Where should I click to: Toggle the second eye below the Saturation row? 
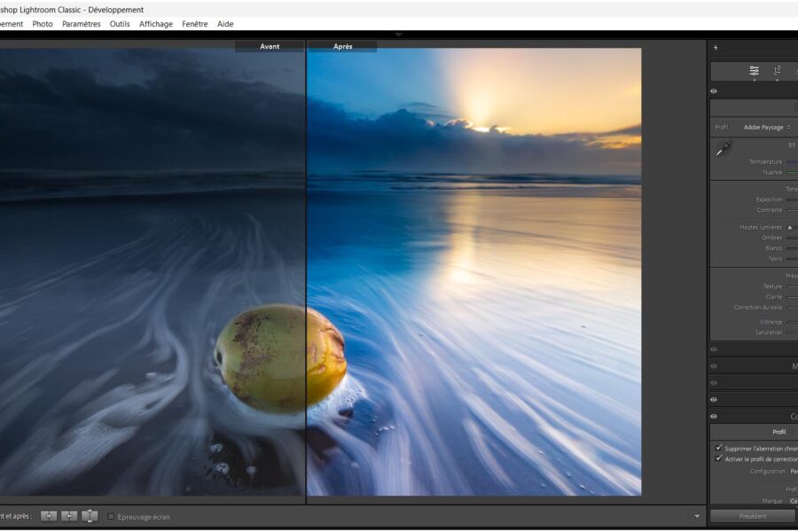coord(714,366)
